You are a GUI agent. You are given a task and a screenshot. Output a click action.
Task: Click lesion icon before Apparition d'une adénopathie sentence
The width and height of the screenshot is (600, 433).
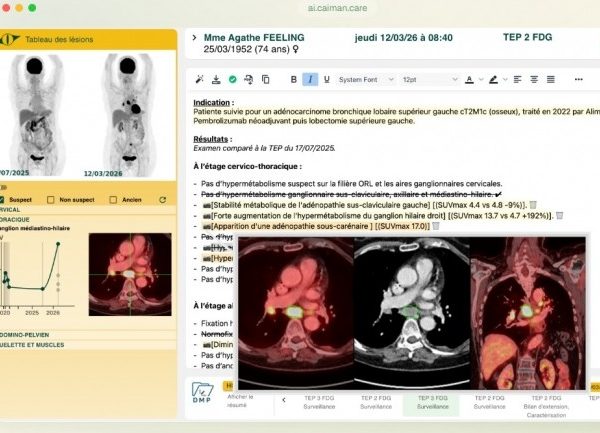pos(207,226)
